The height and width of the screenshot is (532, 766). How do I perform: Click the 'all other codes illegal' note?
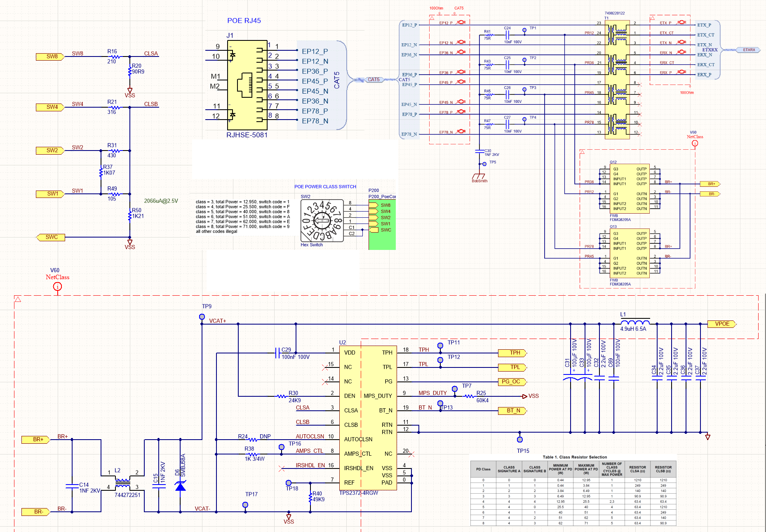coord(216,231)
